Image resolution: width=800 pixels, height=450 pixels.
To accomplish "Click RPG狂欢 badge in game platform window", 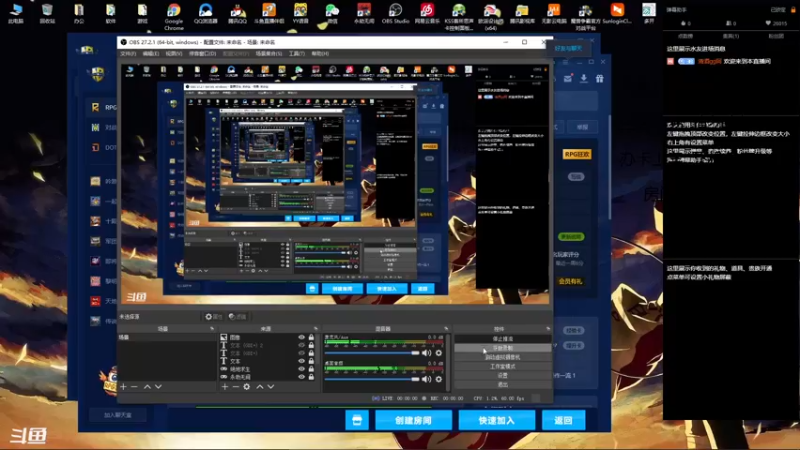I will pos(577,155).
